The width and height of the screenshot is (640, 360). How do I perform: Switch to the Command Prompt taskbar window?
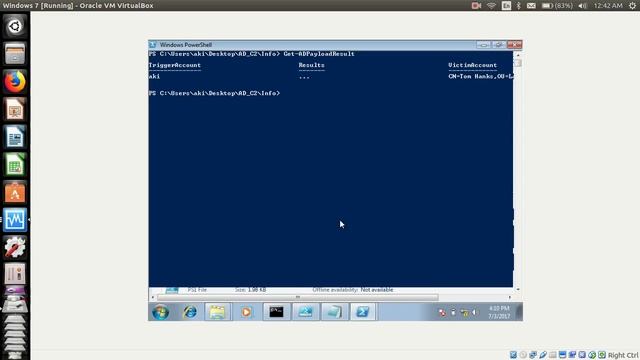[x=276, y=312]
